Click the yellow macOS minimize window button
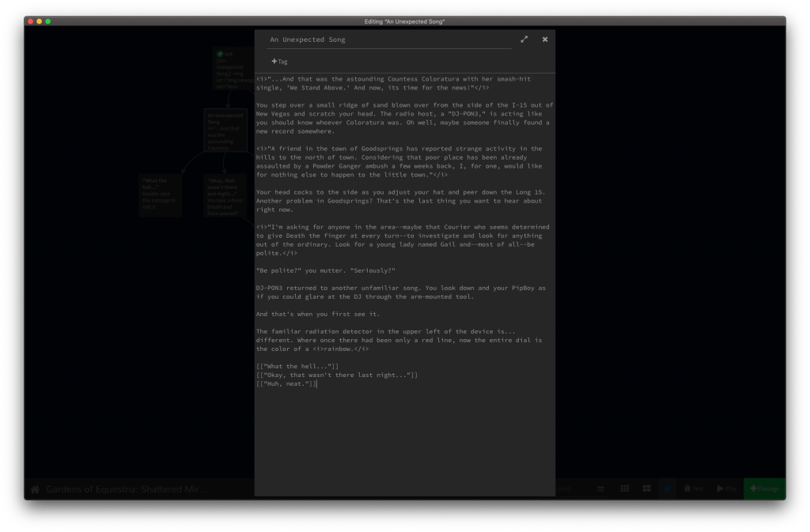This screenshot has height=532, width=810. pyautogui.click(x=40, y=21)
